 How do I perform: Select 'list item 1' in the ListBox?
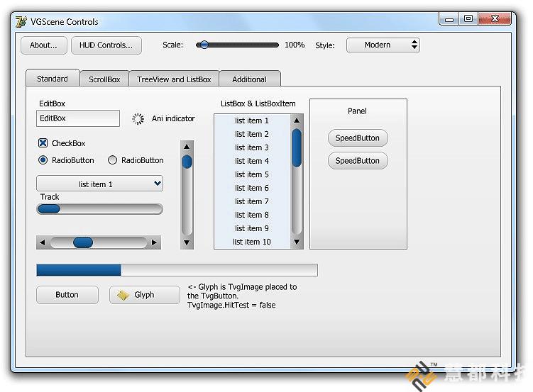252,121
